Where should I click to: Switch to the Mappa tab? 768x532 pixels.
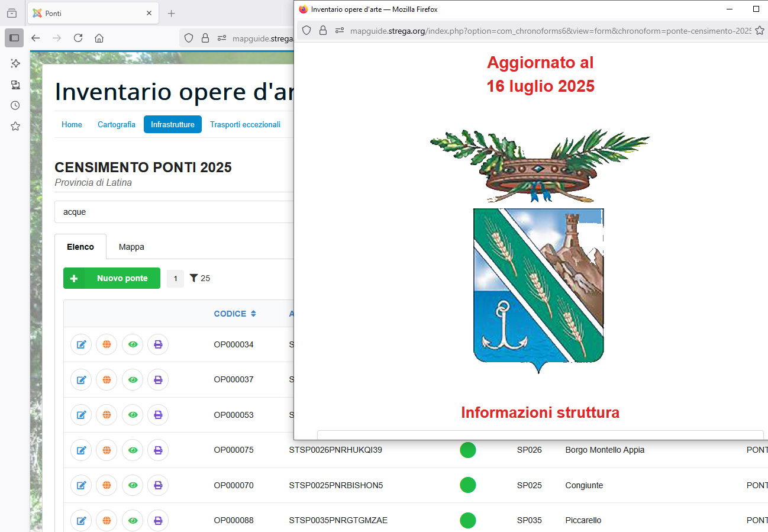click(131, 247)
